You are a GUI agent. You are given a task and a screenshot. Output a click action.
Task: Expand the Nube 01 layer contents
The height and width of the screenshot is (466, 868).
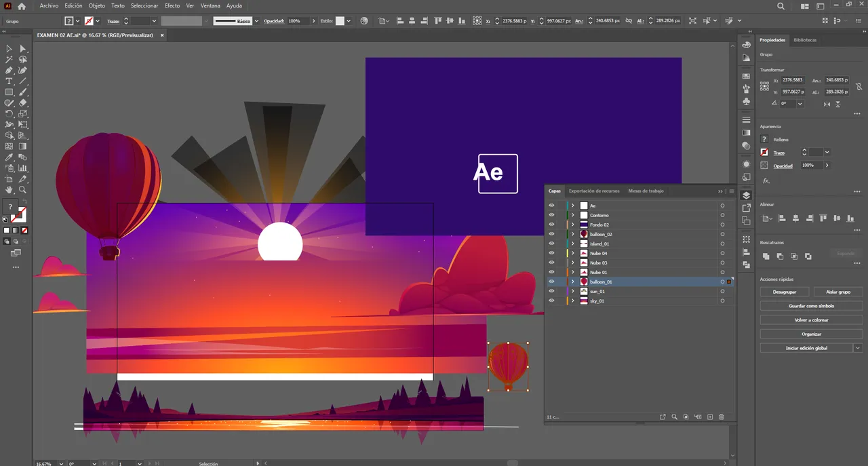tap(573, 272)
